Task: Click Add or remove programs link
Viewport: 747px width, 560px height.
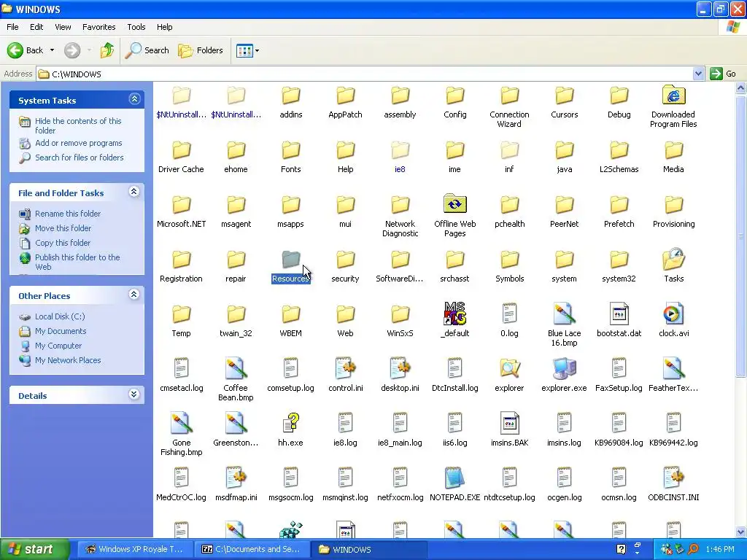Action: (x=78, y=143)
